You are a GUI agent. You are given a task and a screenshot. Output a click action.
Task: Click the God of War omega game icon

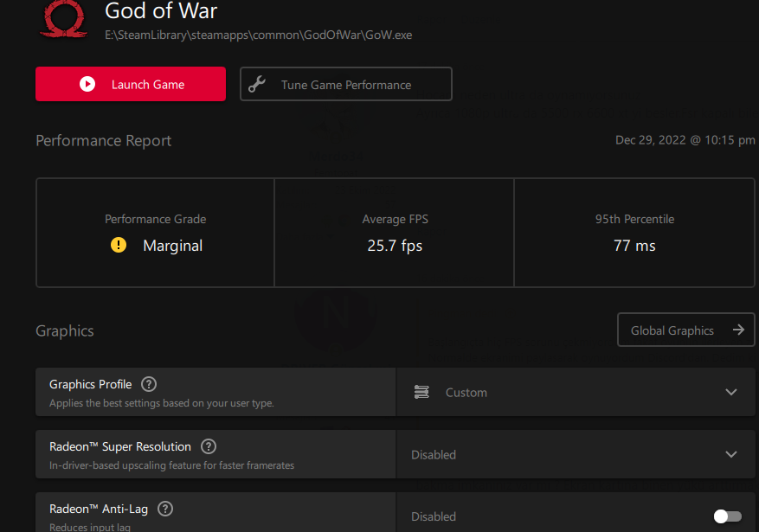coord(64,18)
